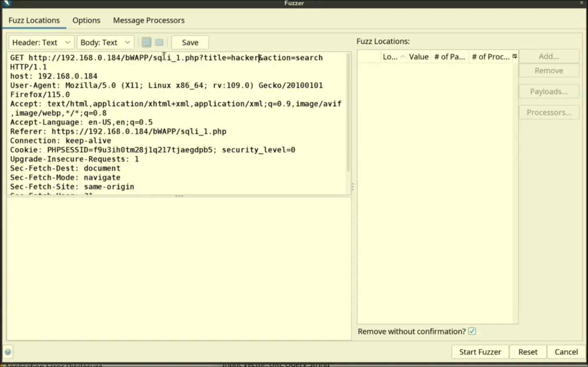
Task: Toggle 'Remove without confirmation' checkbox
Action: coord(472,331)
